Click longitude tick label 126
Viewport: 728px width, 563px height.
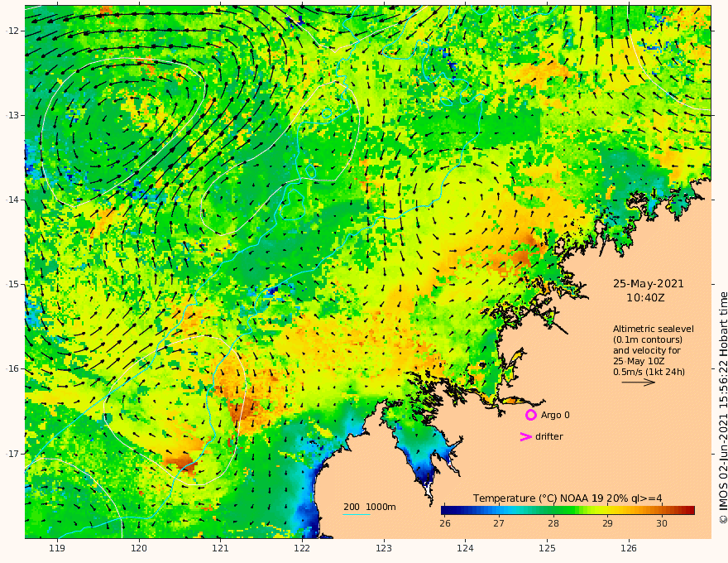pos(629,549)
